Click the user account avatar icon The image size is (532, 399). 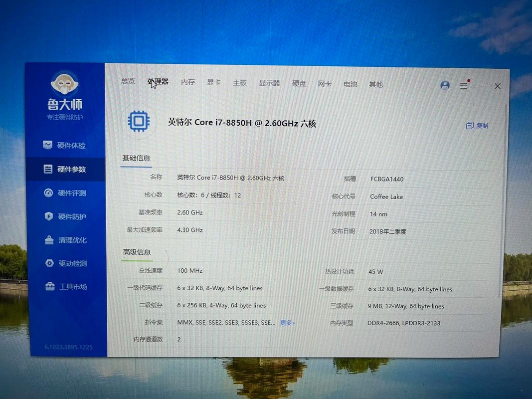click(x=445, y=85)
